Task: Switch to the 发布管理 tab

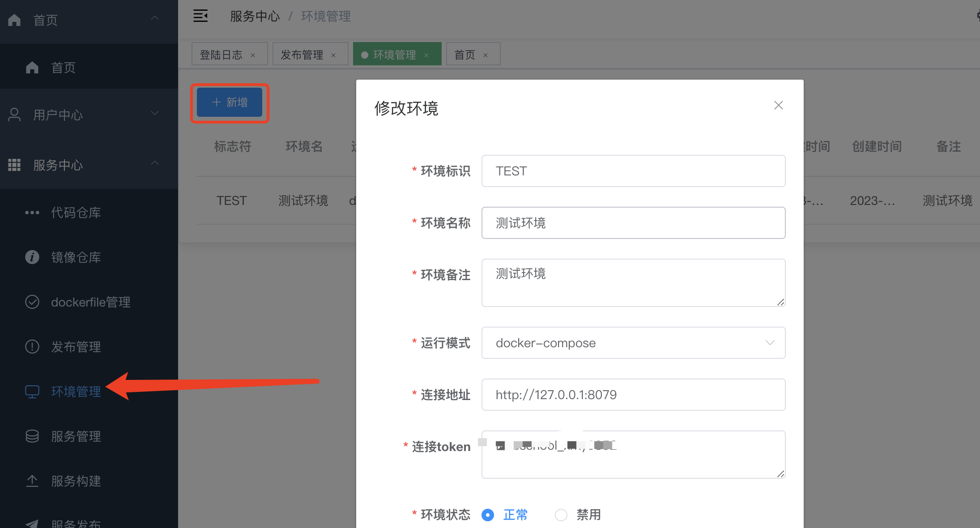Action: click(302, 55)
